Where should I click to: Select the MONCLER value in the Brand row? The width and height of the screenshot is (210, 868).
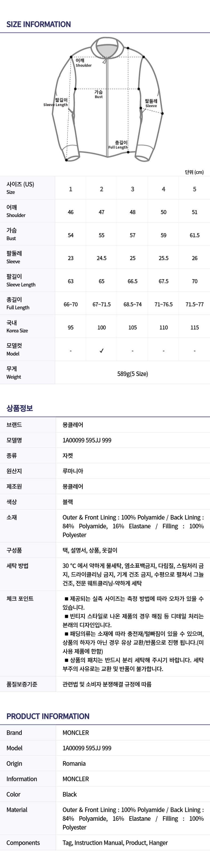pyautogui.click(x=76, y=732)
